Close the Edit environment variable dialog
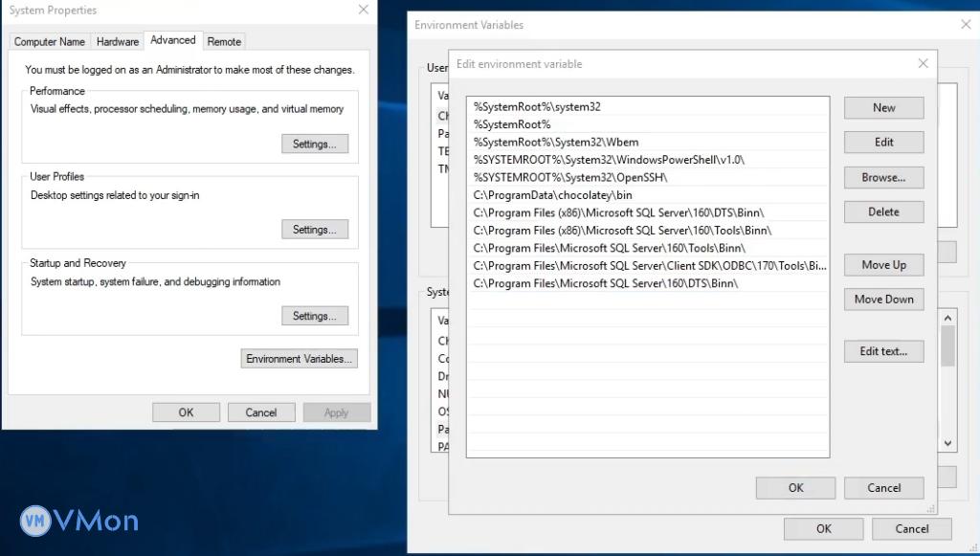The width and height of the screenshot is (980, 556). 923,64
